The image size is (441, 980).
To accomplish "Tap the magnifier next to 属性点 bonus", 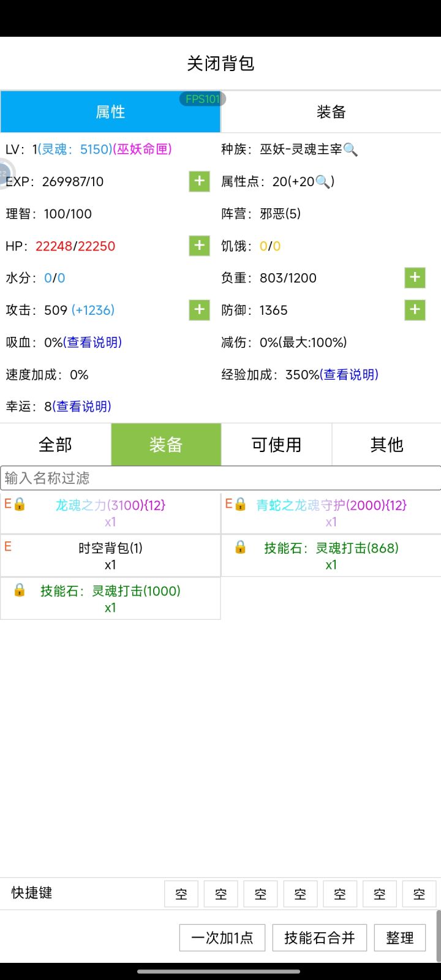I will [x=323, y=181].
